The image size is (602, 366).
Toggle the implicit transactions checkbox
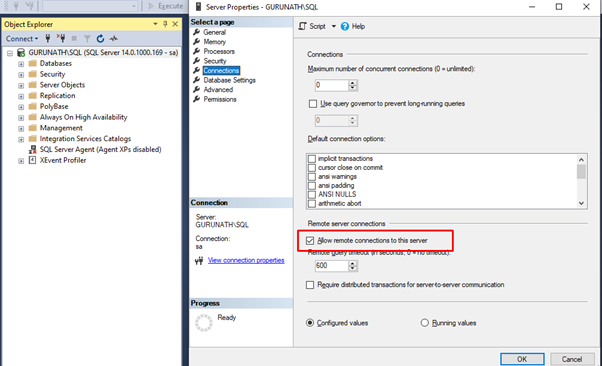[312, 159]
